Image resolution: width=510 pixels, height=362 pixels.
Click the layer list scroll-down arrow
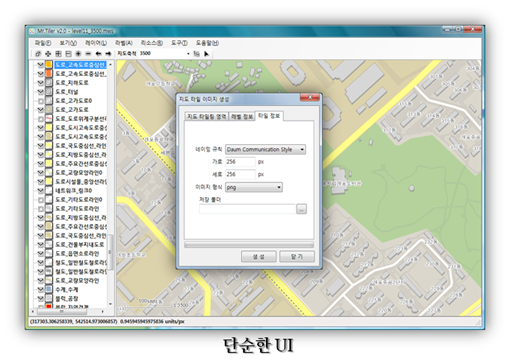(x=110, y=304)
